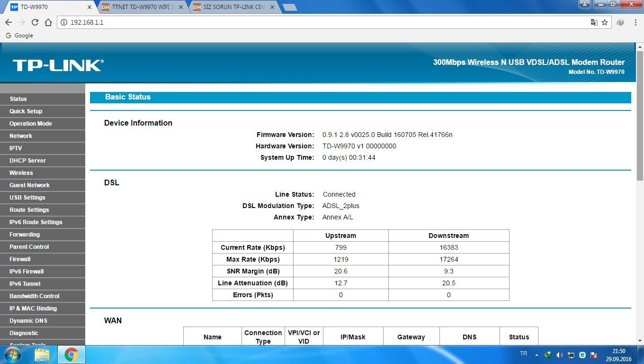The image size is (644, 364).
Task: Go back with the browser back arrow
Action: tap(9, 22)
